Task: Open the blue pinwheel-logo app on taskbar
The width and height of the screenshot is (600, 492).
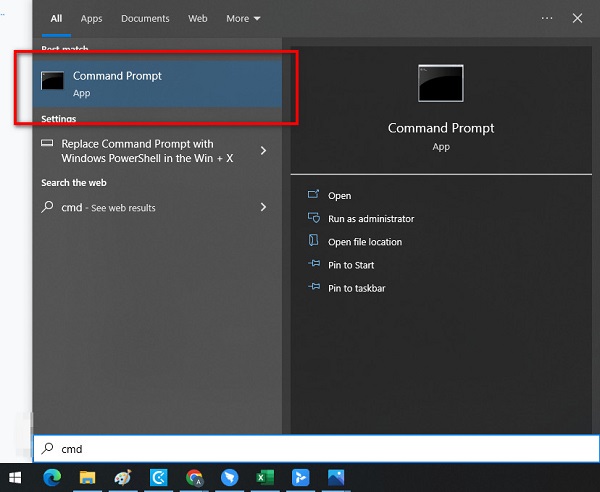Action: coord(300,477)
